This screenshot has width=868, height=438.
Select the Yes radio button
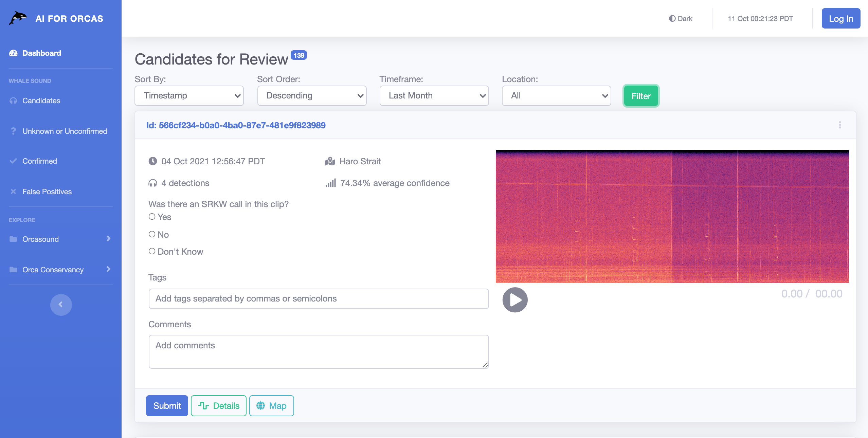click(x=152, y=216)
